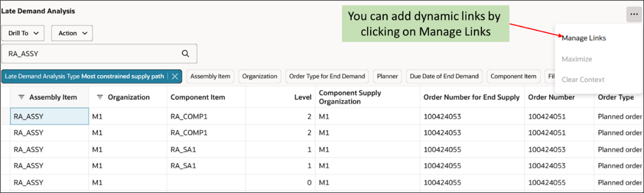Image resolution: width=644 pixels, height=193 pixels.
Task: Click Organization column filter icon
Action: pos(100,97)
